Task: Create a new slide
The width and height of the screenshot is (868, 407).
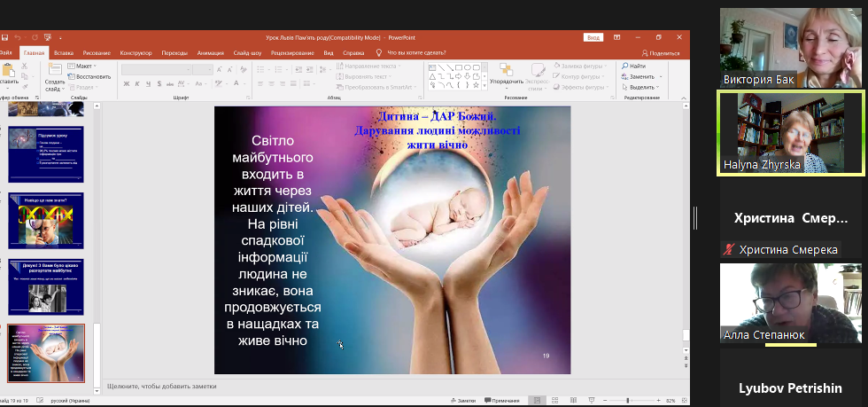Action: click(x=54, y=76)
